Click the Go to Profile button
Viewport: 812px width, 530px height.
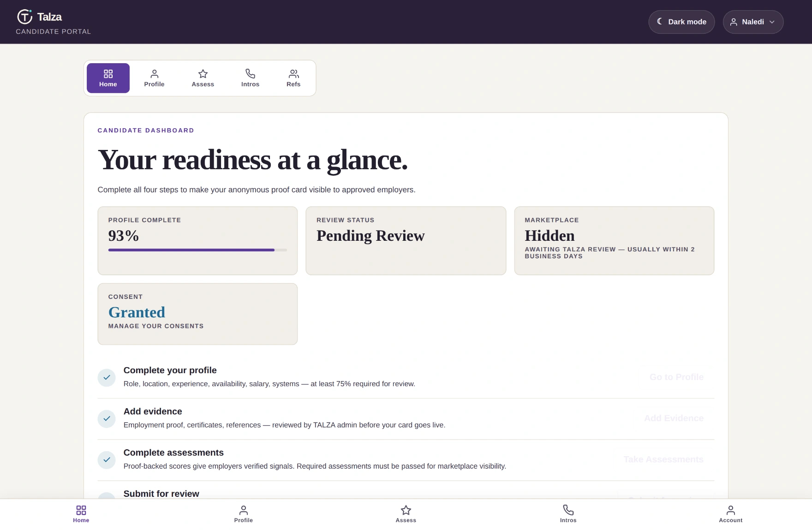click(x=676, y=377)
